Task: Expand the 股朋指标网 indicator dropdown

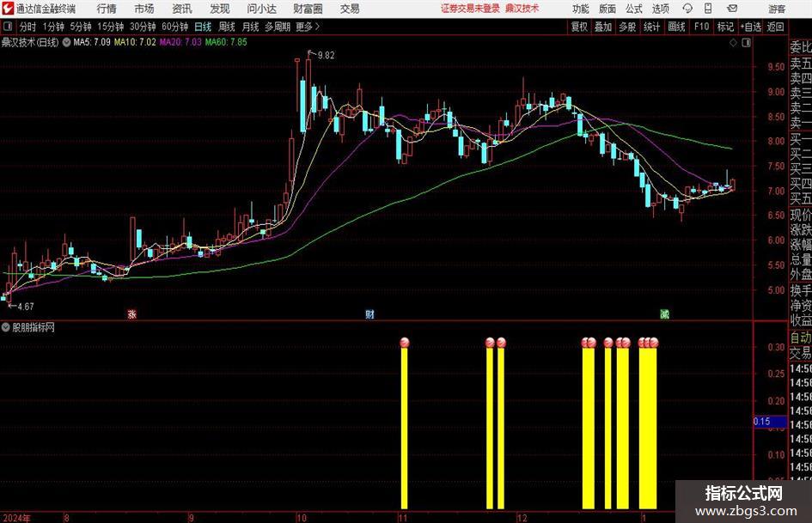Action: 6,327
